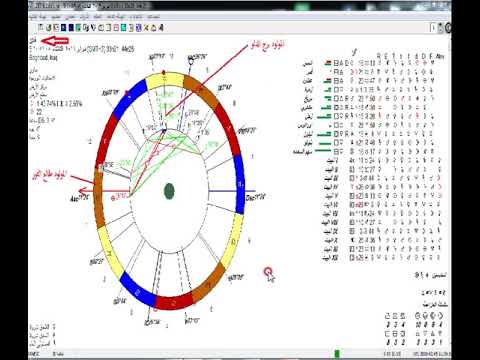This screenshot has height=360, width=480.
Task: Click the Baghdad, Iraq location text
Action: (43, 58)
